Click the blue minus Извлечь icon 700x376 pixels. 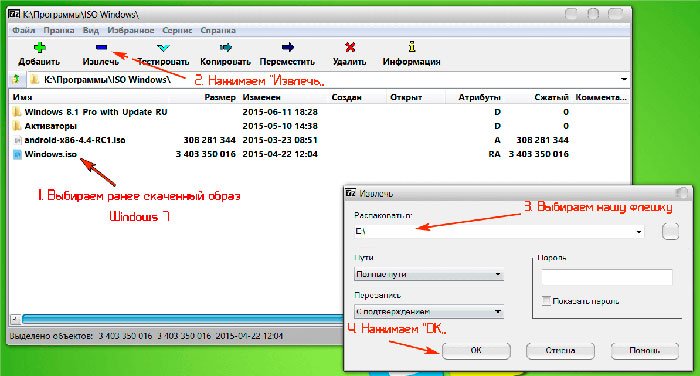(x=101, y=47)
